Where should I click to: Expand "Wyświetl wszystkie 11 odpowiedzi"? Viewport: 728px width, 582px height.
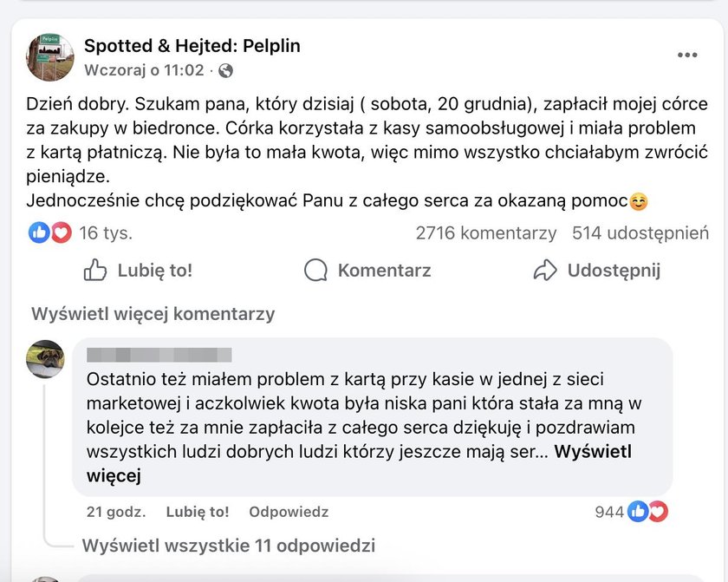tap(229, 546)
